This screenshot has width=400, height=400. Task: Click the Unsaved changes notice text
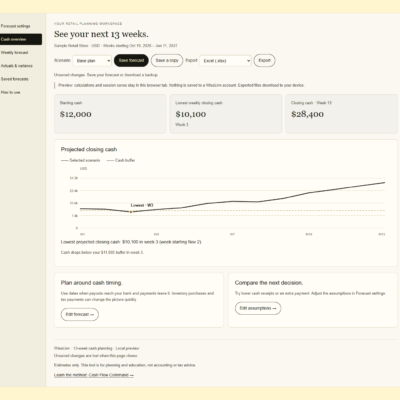pos(106,75)
